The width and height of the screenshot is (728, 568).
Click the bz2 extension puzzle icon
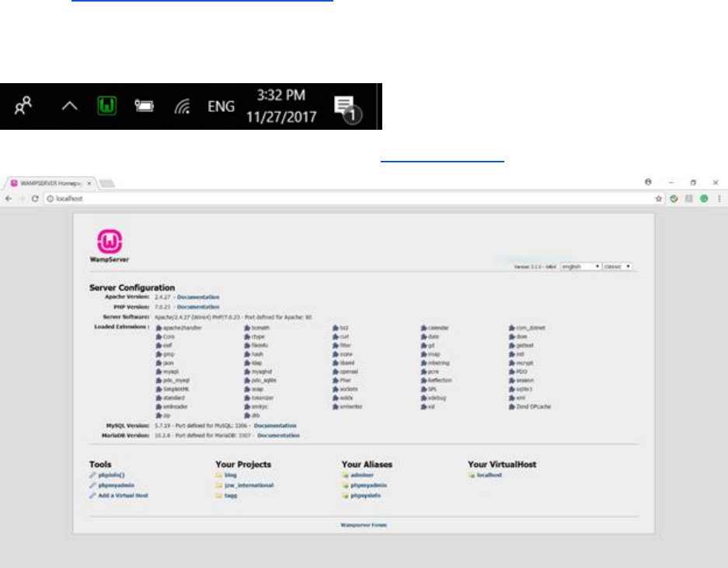(335, 328)
